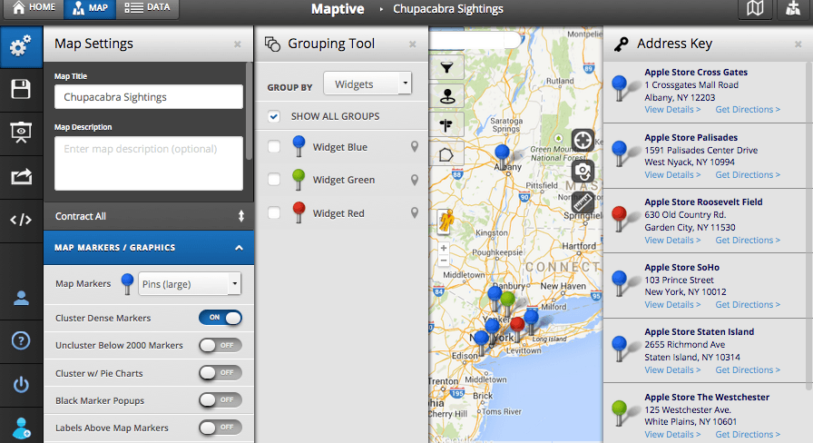
Task: Close the Address Key panel
Action: 798,44
